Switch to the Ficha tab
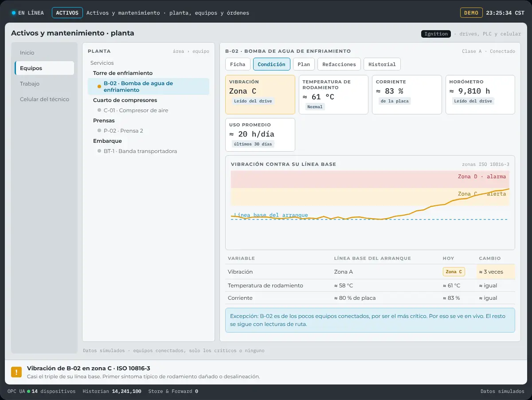This screenshot has width=532, height=400. [238, 64]
